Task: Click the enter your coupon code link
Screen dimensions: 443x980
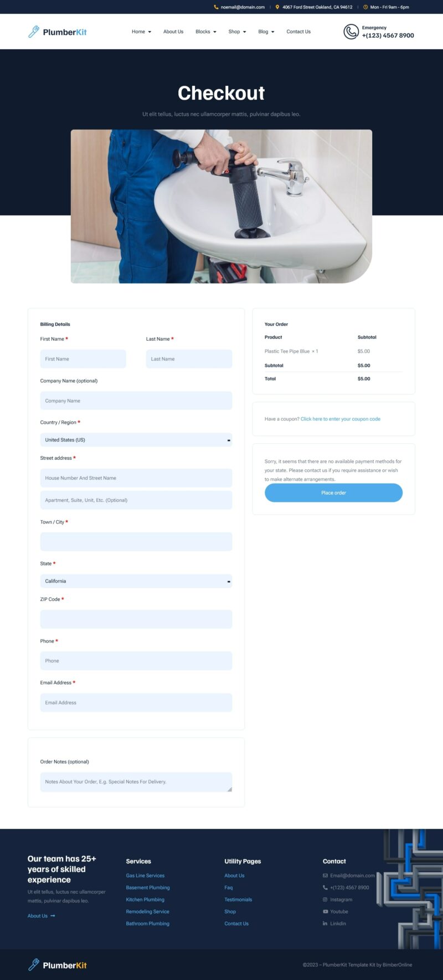Action: tap(340, 419)
